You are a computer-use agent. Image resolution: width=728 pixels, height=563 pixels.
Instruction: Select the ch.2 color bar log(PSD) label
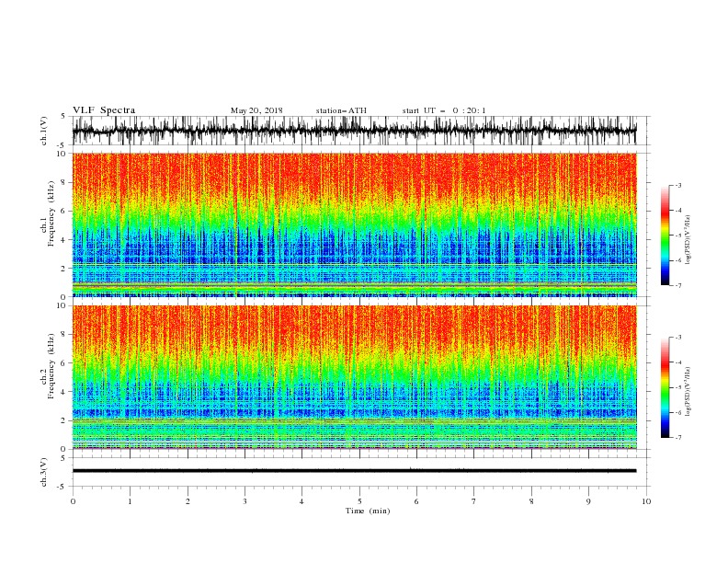(x=688, y=392)
